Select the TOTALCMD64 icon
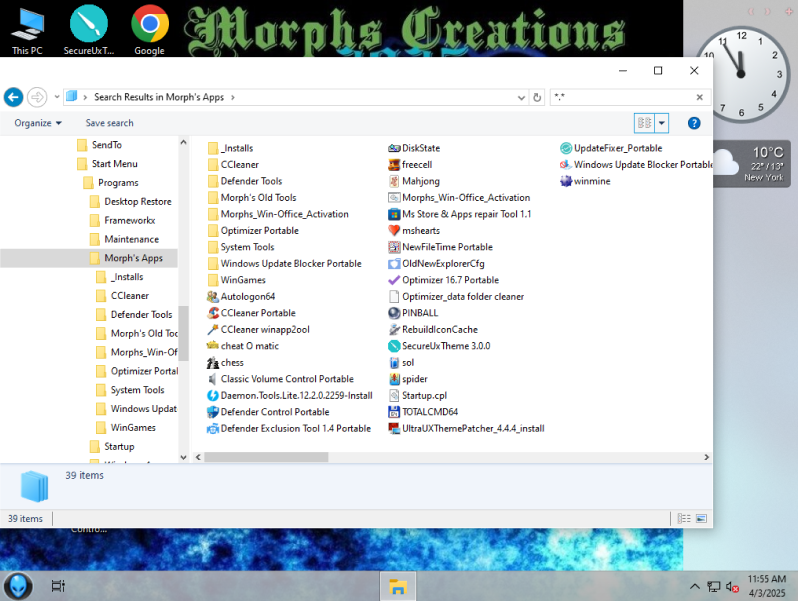This screenshot has width=798, height=601. [x=394, y=412]
